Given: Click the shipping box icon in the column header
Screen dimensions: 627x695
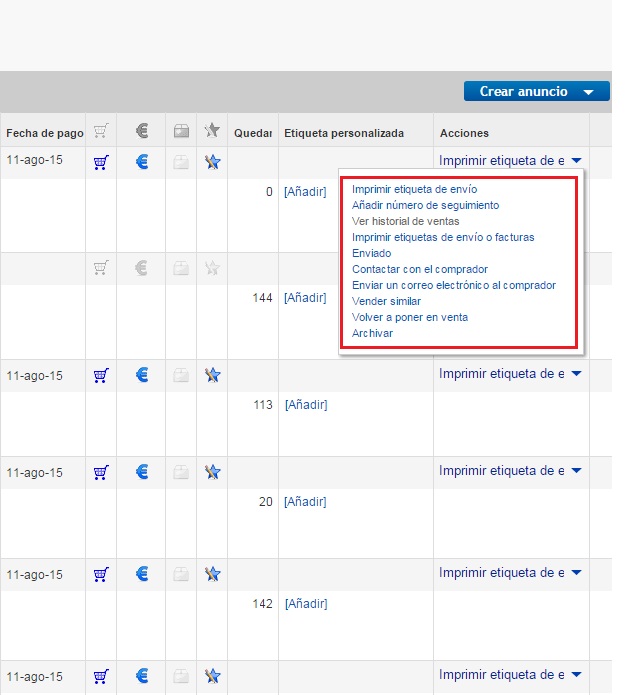Looking at the screenshot, I should (181, 131).
